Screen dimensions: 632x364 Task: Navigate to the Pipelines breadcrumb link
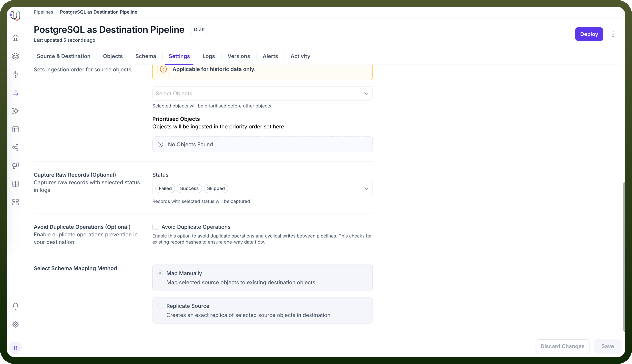tap(44, 12)
